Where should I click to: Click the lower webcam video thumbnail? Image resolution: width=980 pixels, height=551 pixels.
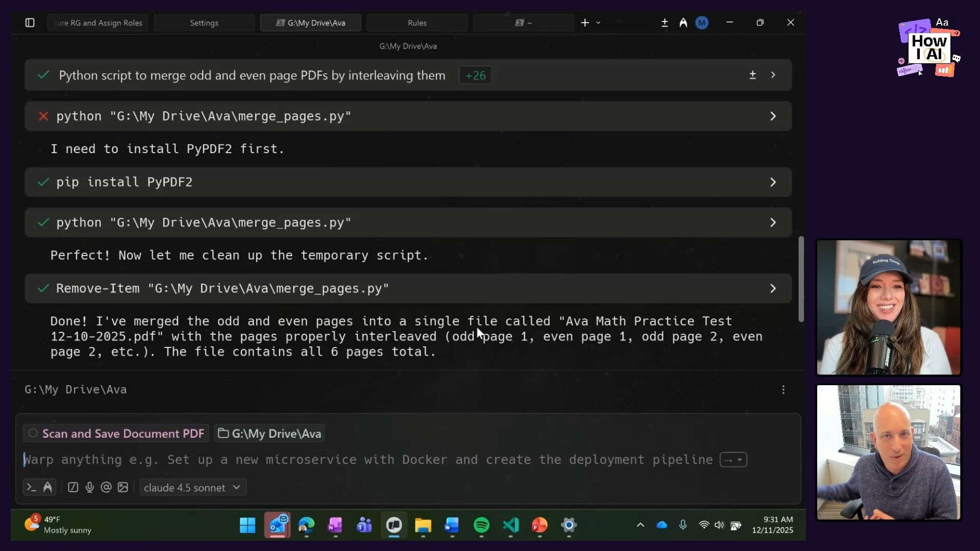[x=889, y=453]
